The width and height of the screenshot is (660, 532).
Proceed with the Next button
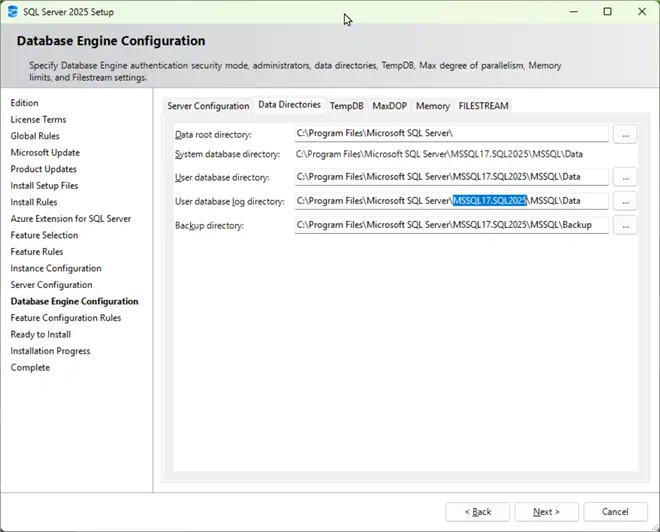pos(546,512)
